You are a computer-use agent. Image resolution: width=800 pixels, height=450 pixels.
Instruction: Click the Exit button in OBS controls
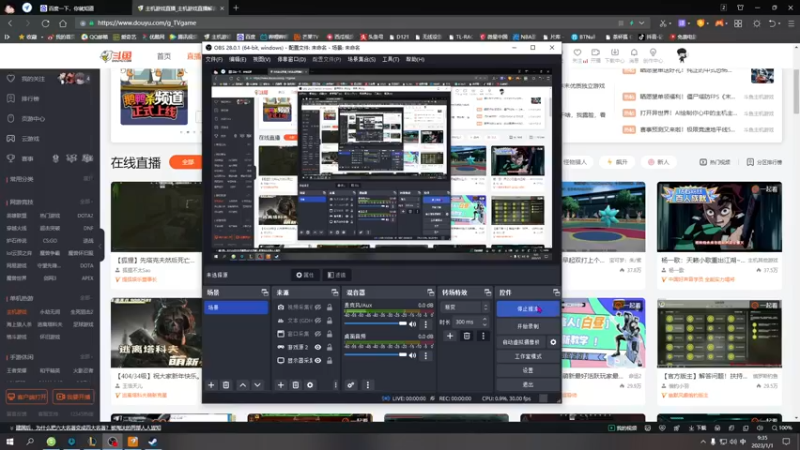pos(528,384)
